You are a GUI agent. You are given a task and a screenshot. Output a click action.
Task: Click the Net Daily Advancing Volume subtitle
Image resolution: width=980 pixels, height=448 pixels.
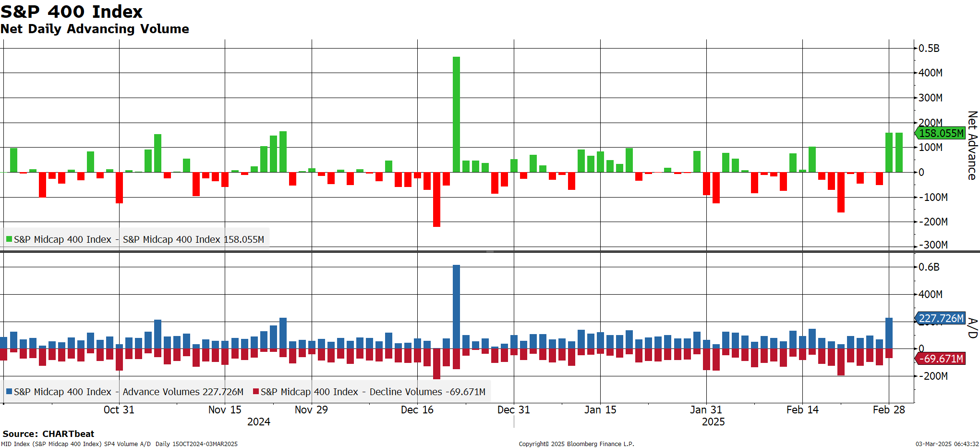pyautogui.click(x=95, y=29)
